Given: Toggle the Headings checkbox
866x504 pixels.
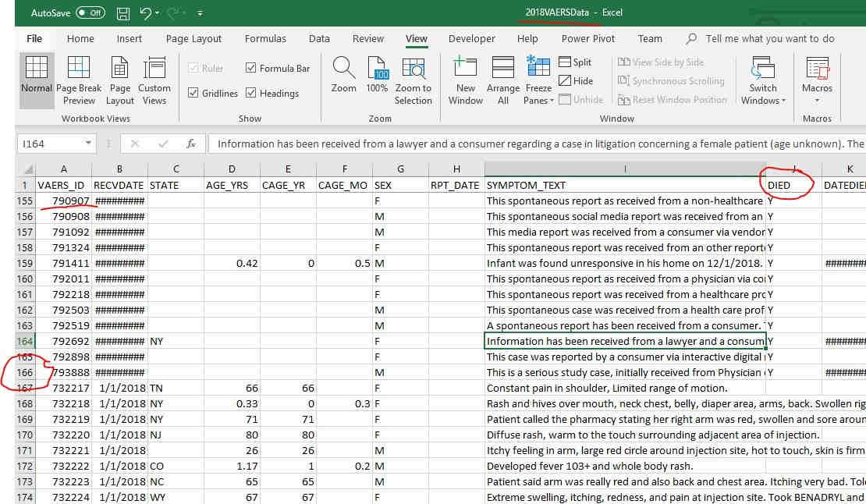Looking at the screenshot, I should [250, 94].
